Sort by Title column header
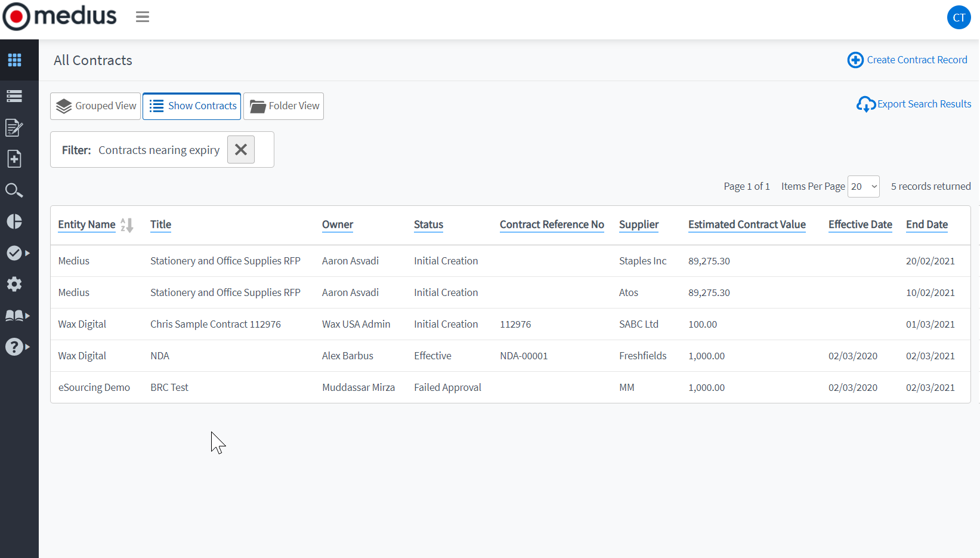This screenshot has height=558, width=980. [160, 224]
